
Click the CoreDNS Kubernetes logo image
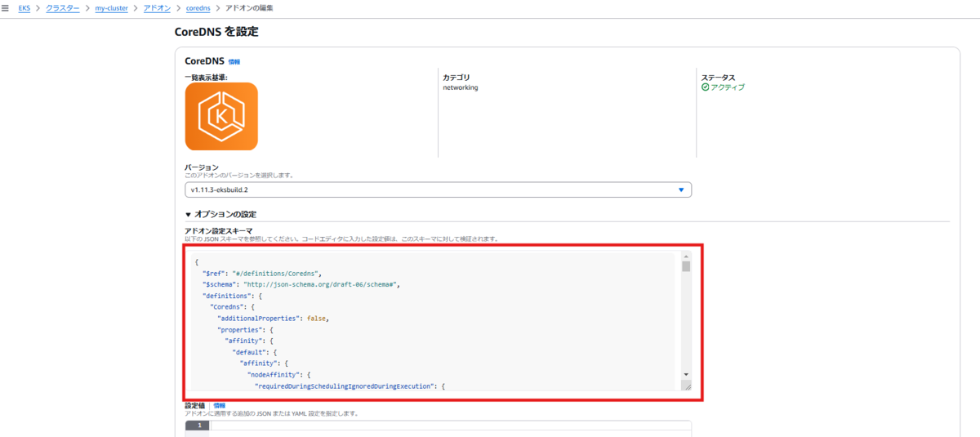(x=221, y=117)
